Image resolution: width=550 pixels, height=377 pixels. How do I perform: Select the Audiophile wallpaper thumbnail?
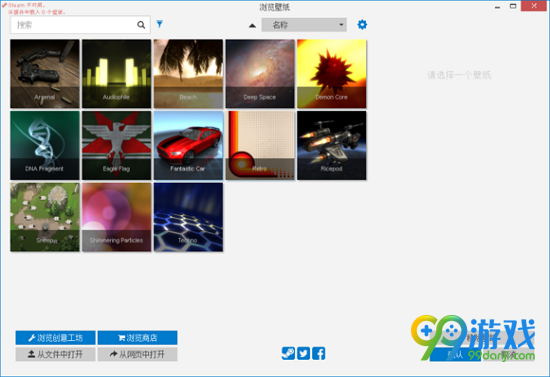(x=116, y=74)
